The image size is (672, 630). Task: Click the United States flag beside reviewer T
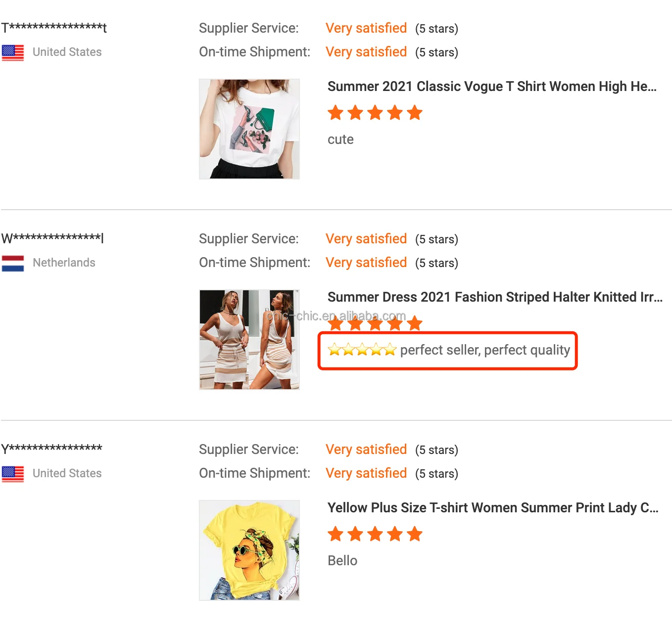coord(13,52)
